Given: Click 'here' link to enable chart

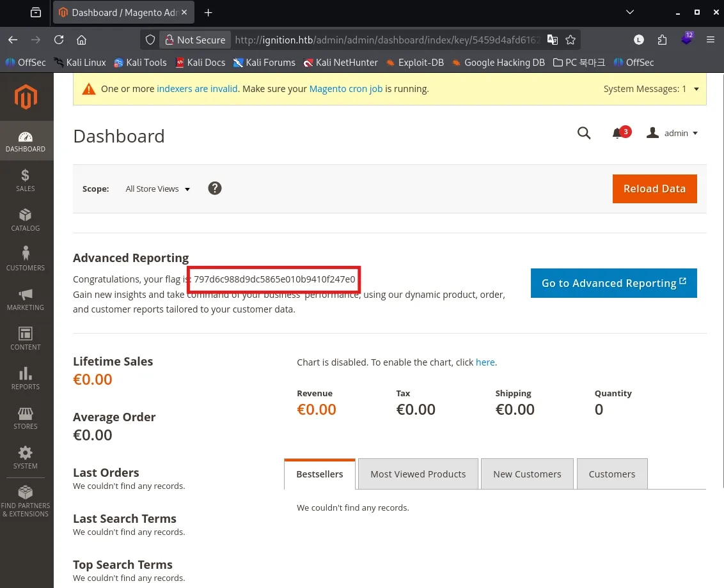Looking at the screenshot, I should click(485, 362).
